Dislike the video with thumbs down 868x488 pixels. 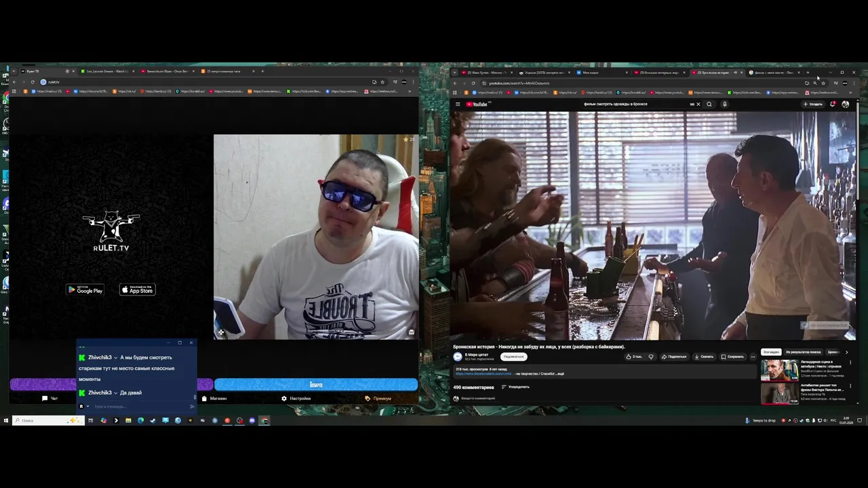click(651, 357)
